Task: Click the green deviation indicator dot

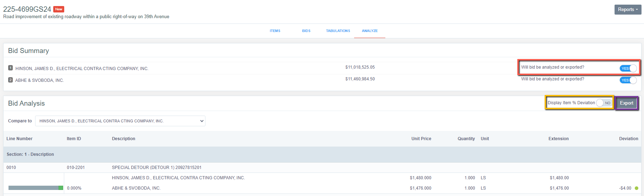Action: tap(636, 188)
